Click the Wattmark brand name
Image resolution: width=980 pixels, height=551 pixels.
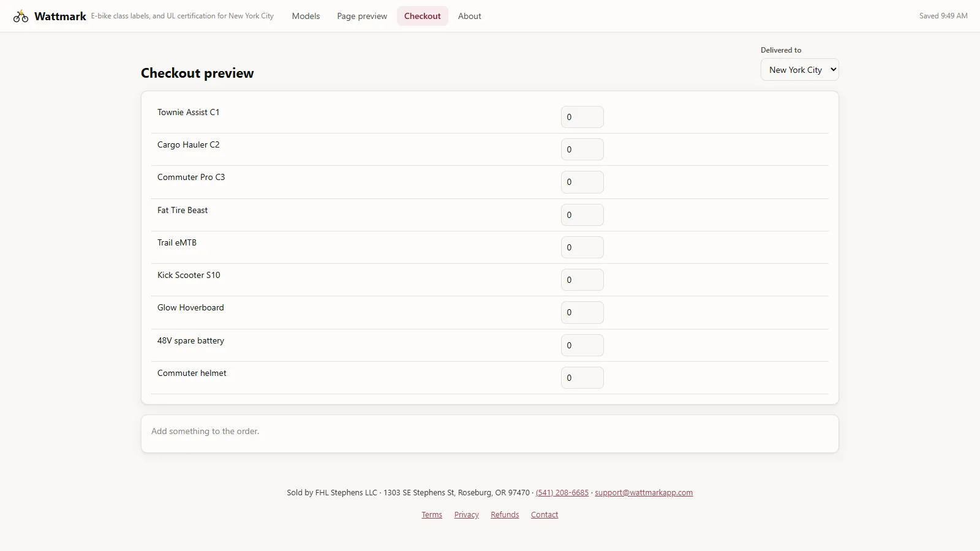60,17
